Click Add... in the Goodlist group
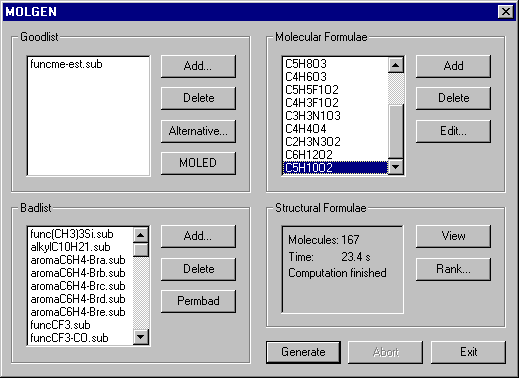 click(x=198, y=66)
